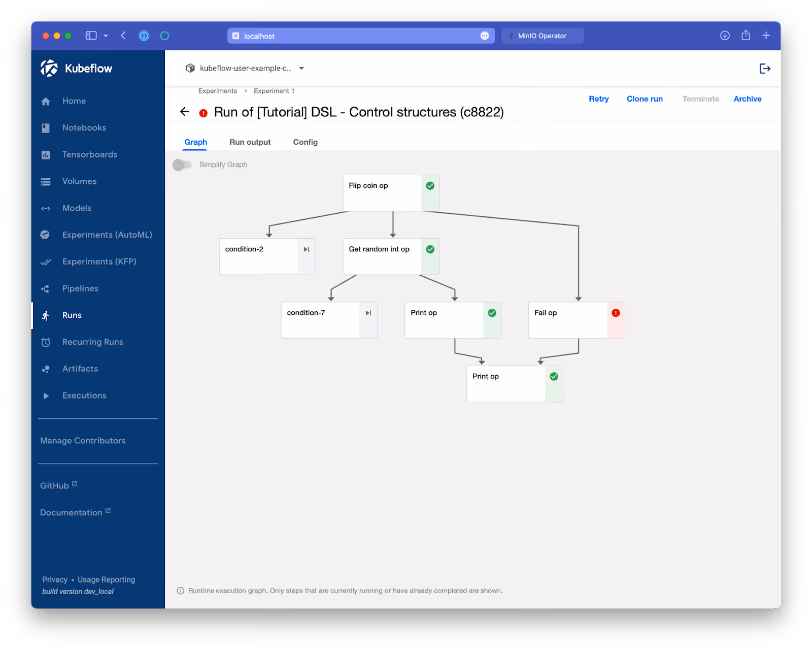Open the Models sidebar item
812x650 pixels.
point(77,208)
